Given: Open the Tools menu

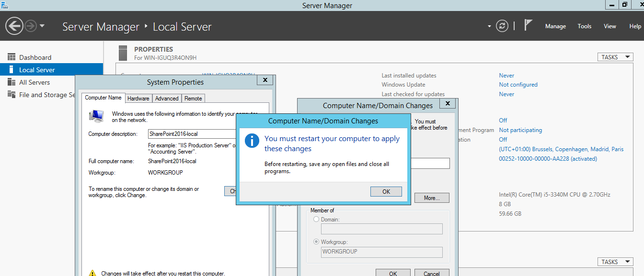Looking at the screenshot, I should click(584, 26).
